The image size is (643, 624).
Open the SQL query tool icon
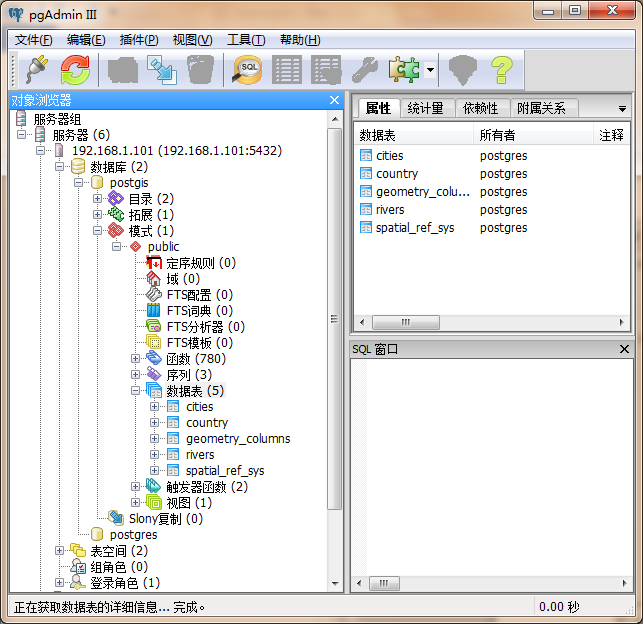tap(247, 69)
